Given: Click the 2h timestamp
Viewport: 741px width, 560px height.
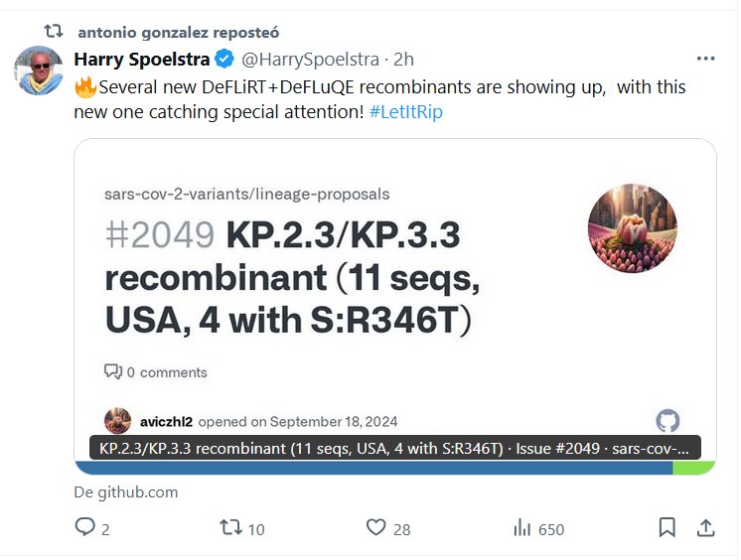Looking at the screenshot, I should [x=404, y=59].
